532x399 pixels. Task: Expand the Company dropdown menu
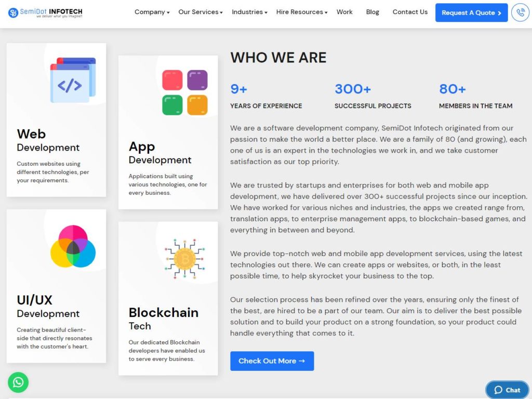click(x=152, y=12)
